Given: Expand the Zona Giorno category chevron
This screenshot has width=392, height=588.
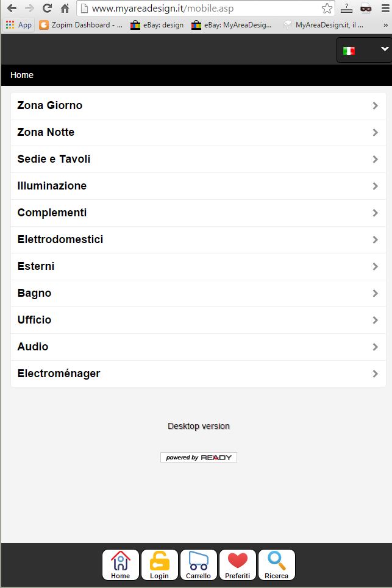Looking at the screenshot, I should click(x=375, y=106).
